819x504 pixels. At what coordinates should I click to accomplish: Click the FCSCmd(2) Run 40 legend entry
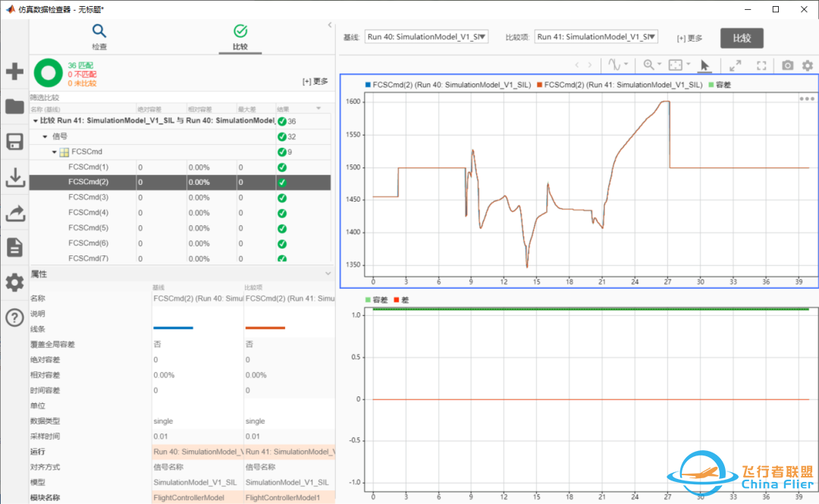[447, 85]
